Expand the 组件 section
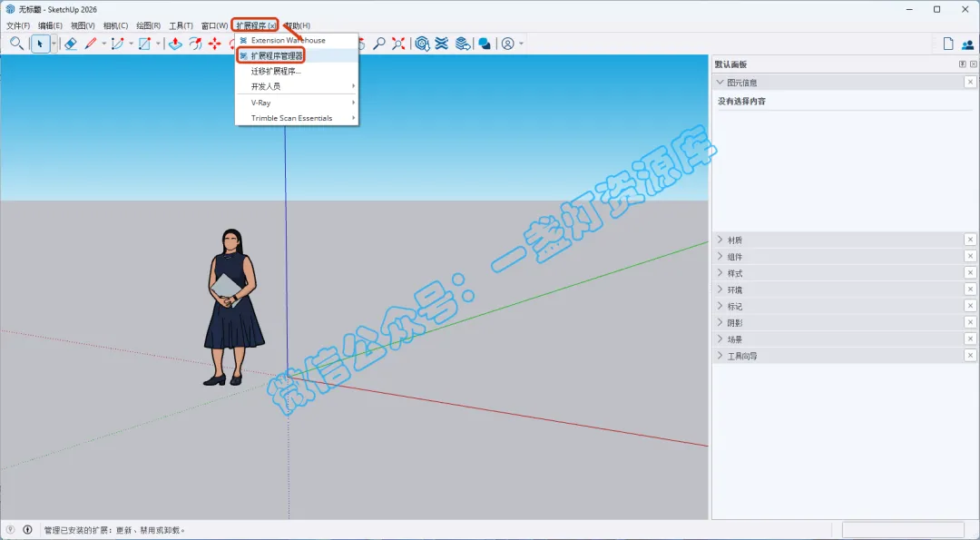 click(x=720, y=256)
